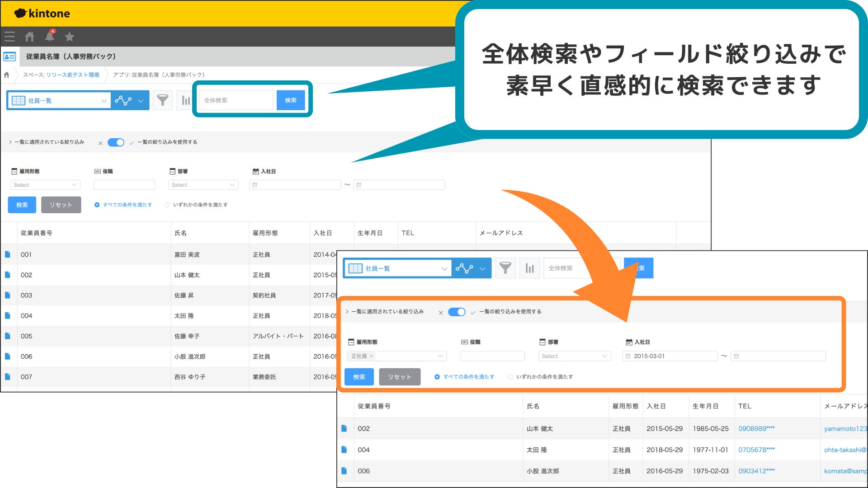Open the hamburger menu in the top bar
Screen dimensions: 868x488
point(9,37)
